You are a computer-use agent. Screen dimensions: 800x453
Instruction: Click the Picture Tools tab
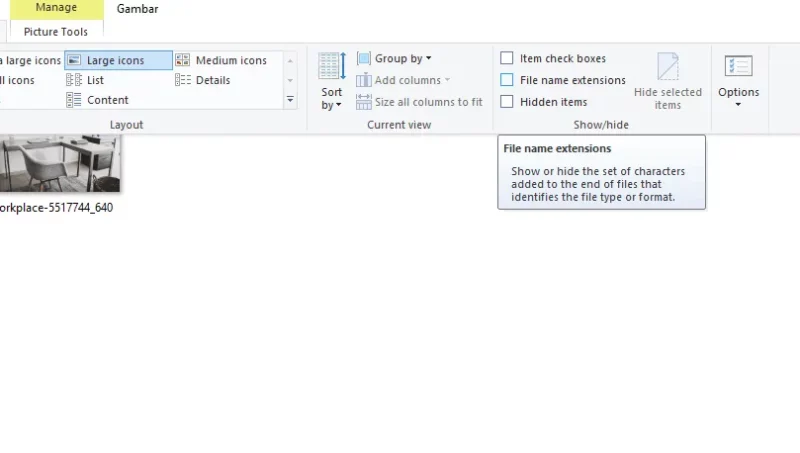(x=56, y=32)
